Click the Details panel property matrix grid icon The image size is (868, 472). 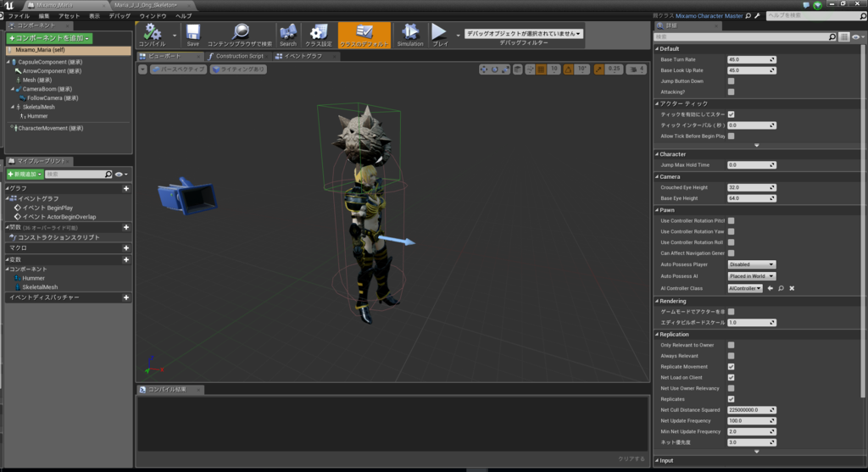pos(843,37)
